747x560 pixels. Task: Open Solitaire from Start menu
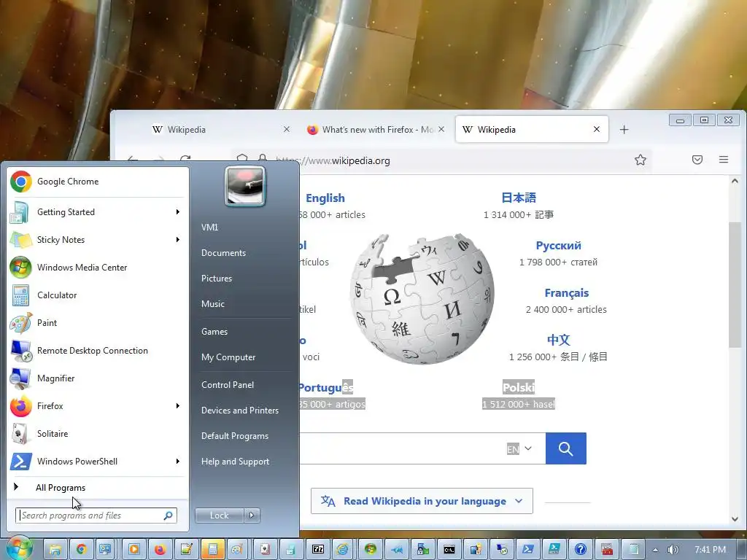click(97, 433)
